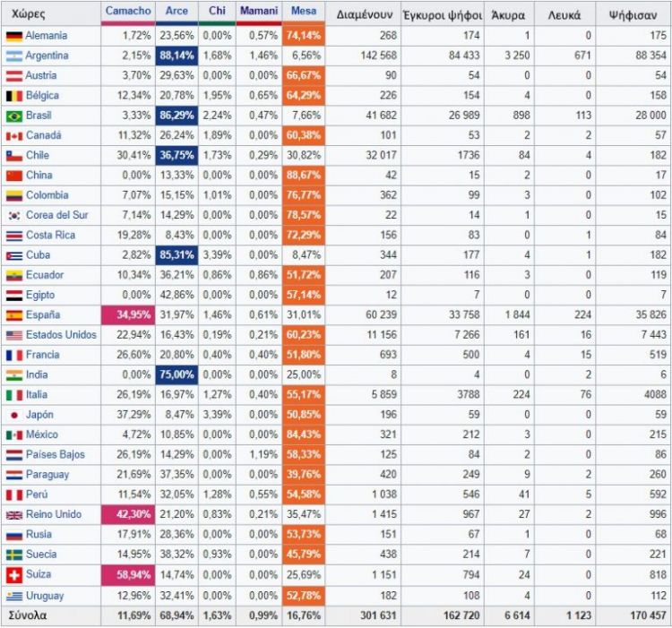Viewport: 672px width, 628px height.
Task: Click the India flag icon
Action: pos(13,374)
